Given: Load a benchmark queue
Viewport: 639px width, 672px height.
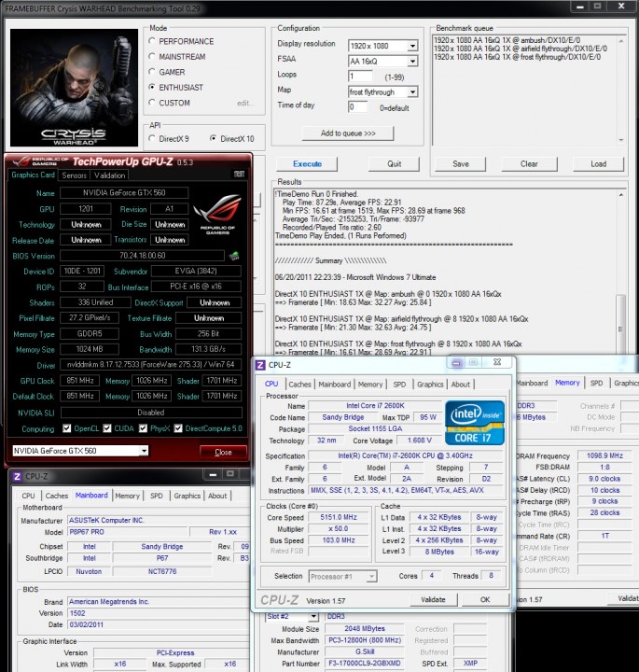Looking at the screenshot, I should (x=598, y=163).
